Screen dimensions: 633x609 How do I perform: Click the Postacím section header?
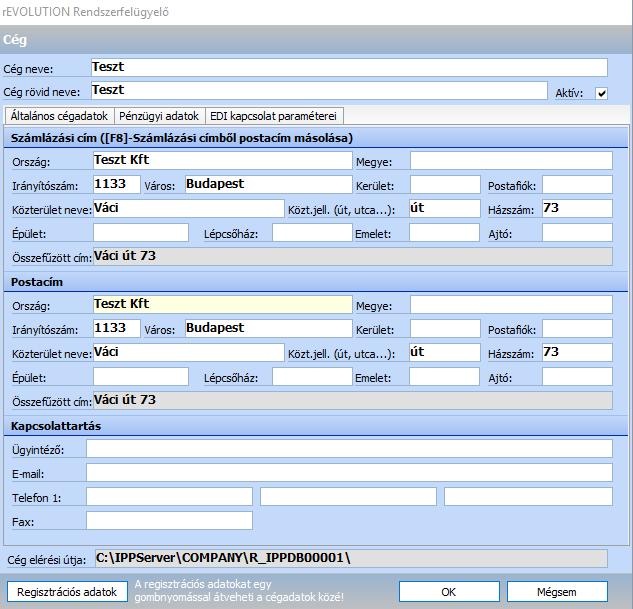pos(316,282)
